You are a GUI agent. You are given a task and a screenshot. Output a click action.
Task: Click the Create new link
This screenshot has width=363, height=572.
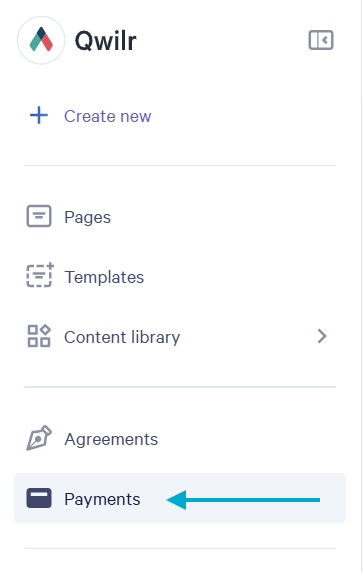[x=108, y=116]
